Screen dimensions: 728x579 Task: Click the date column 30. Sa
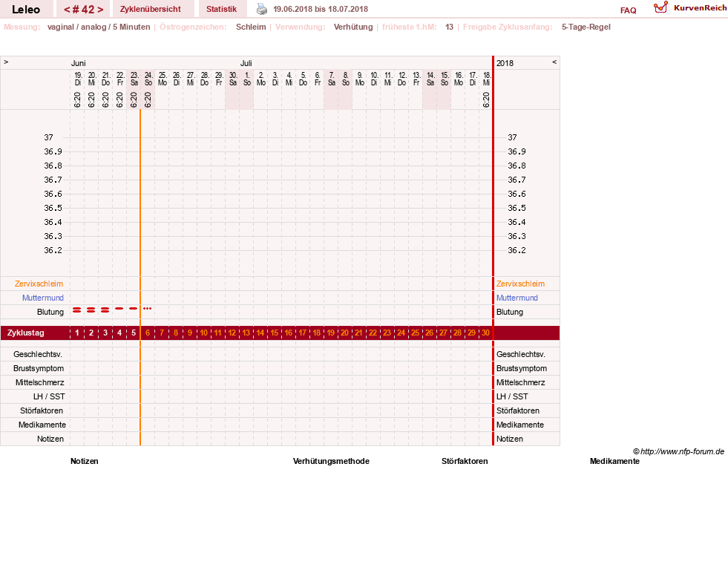click(232, 79)
